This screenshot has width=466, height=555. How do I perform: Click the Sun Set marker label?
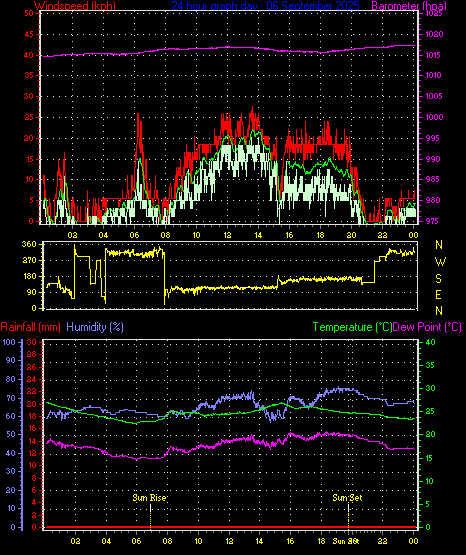click(x=347, y=498)
